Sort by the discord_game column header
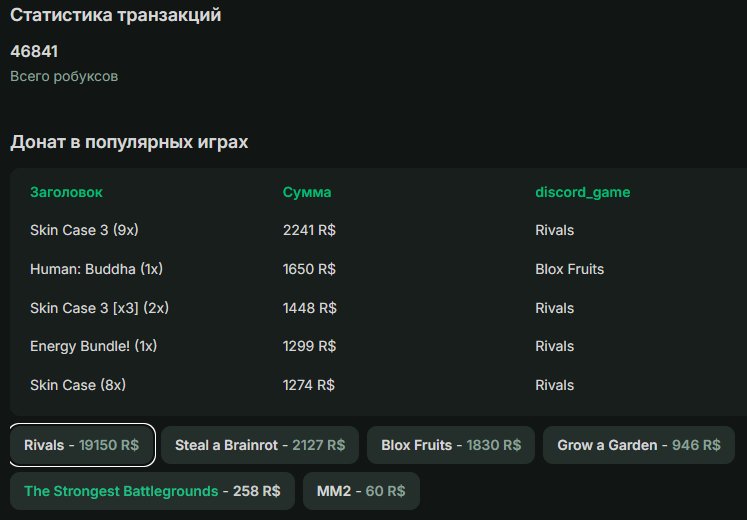The width and height of the screenshot is (747, 520). click(583, 192)
